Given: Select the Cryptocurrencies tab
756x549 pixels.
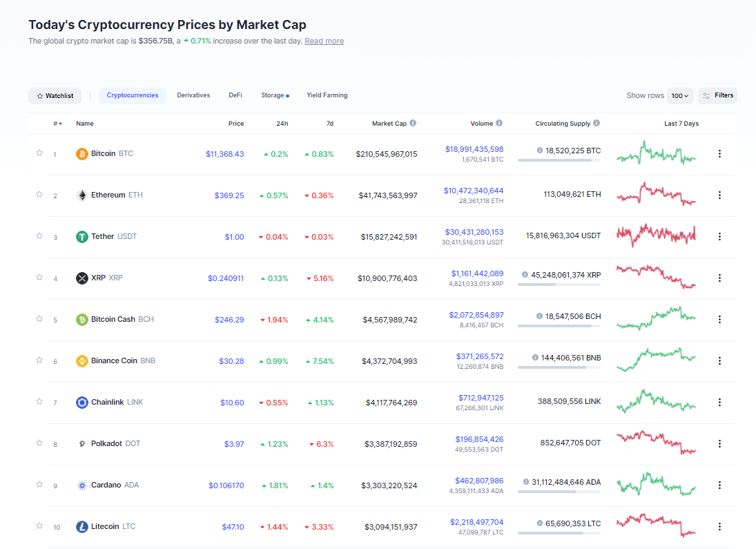Looking at the screenshot, I should [x=133, y=95].
